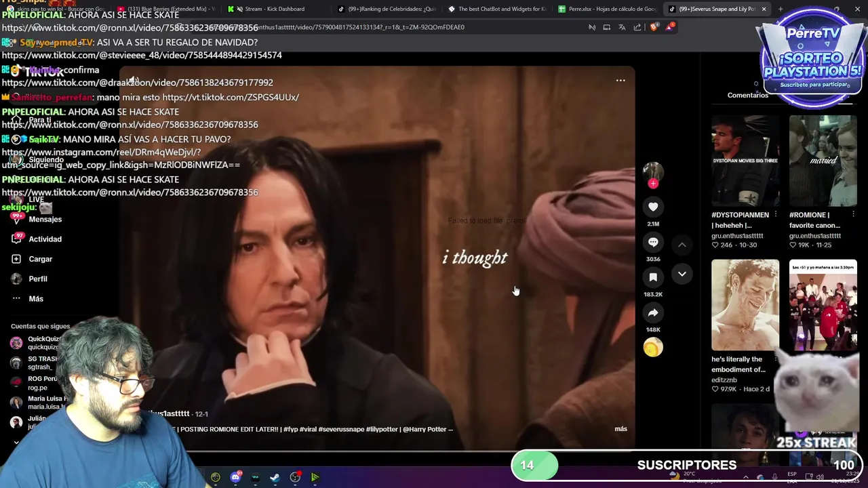Open options dots beside the #ROMIONE title
The width and height of the screenshot is (868, 488).
(x=853, y=215)
